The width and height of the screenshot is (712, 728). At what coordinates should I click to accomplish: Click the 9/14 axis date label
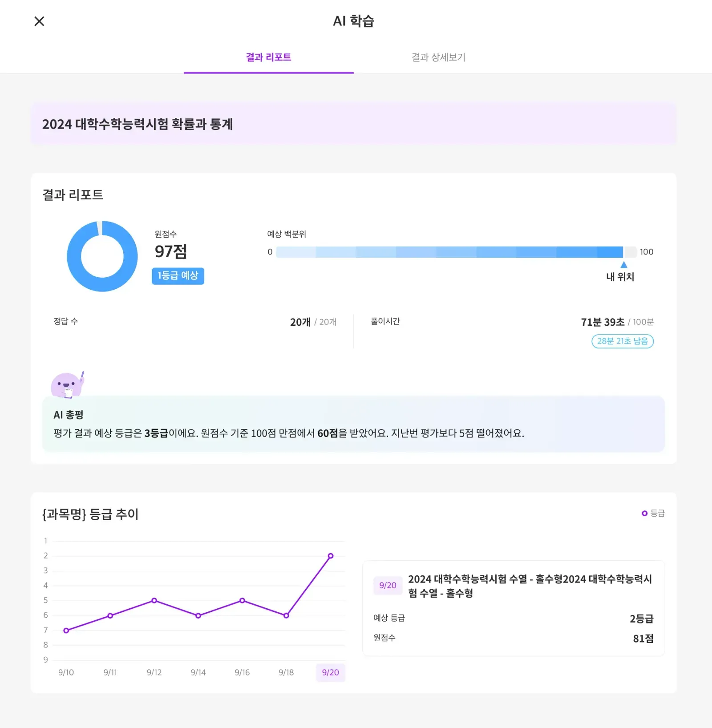(x=198, y=672)
